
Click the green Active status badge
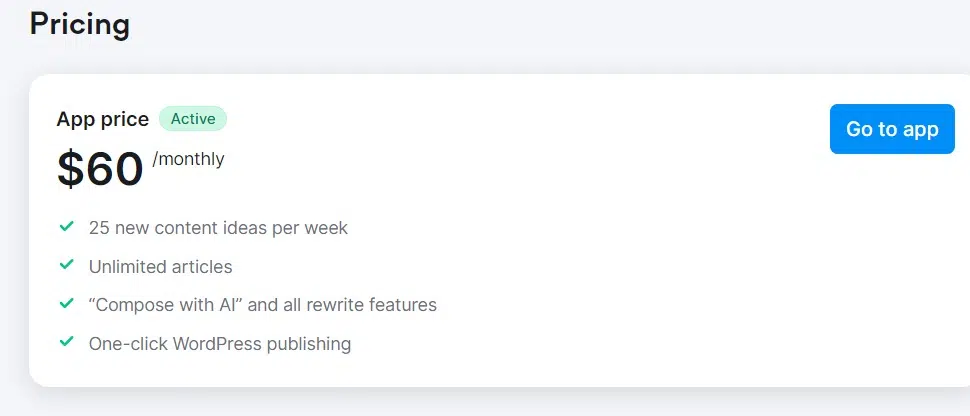coord(193,119)
